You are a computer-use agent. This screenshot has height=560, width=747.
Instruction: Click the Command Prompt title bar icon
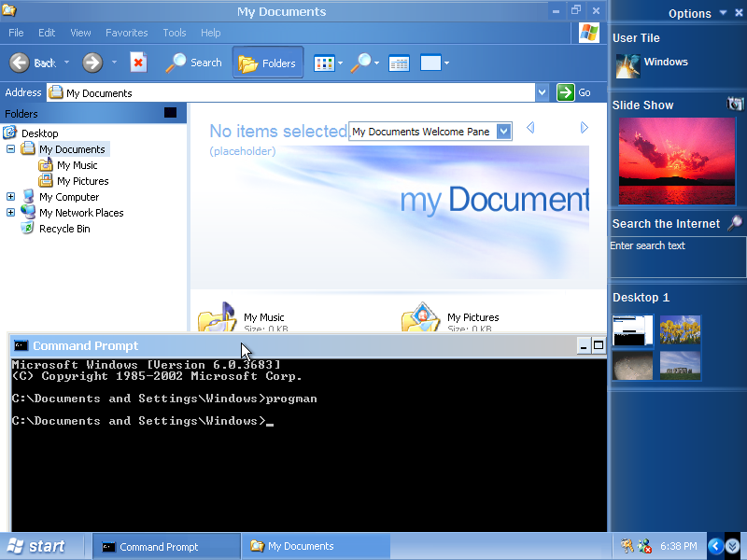(21, 345)
